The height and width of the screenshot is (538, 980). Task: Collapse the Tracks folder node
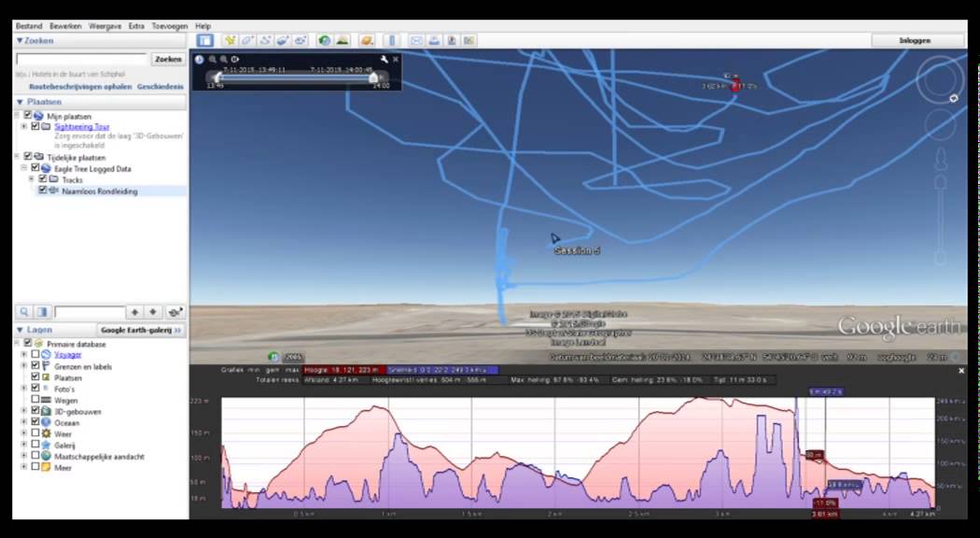pyautogui.click(x=31, y=179)
